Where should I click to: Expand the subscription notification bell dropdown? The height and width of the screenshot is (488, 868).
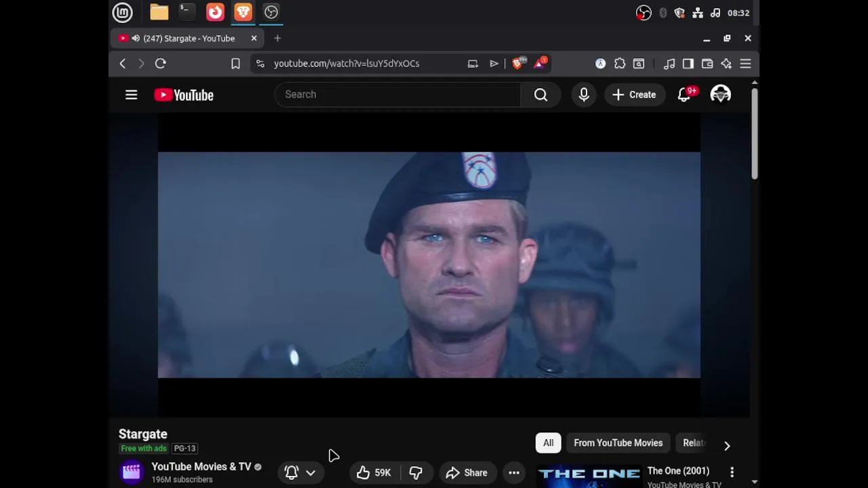300,472
